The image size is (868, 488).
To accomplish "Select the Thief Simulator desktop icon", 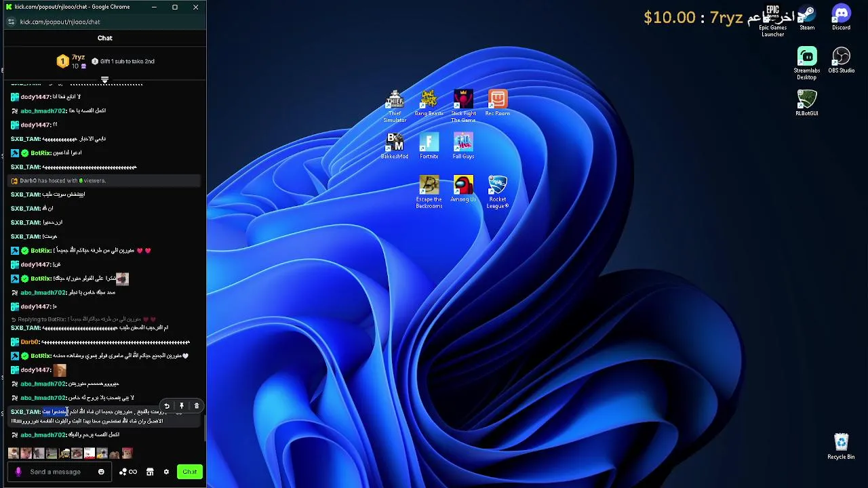I will (395, 106).
